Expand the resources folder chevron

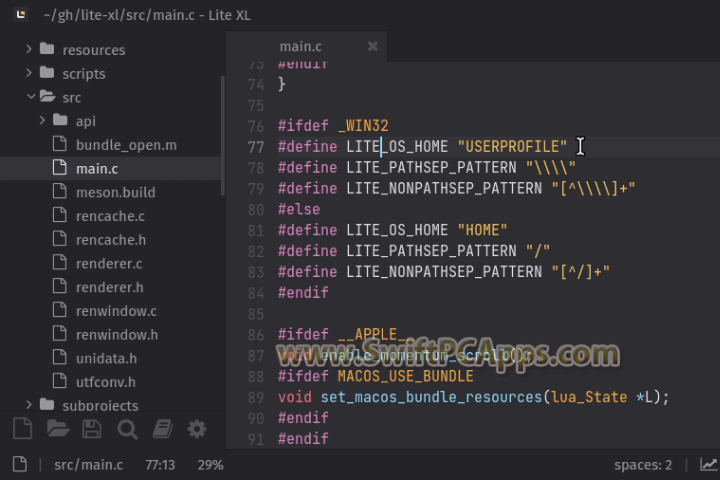coord(29,49)
